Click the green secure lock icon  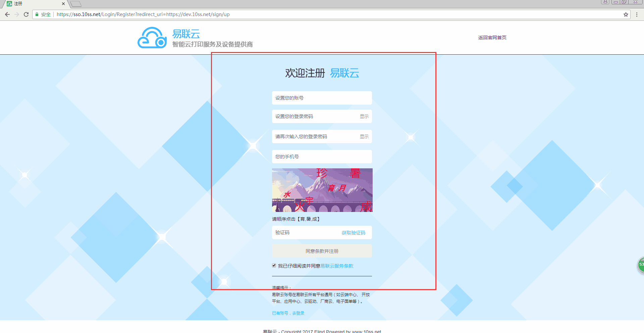tap(37, 14)
